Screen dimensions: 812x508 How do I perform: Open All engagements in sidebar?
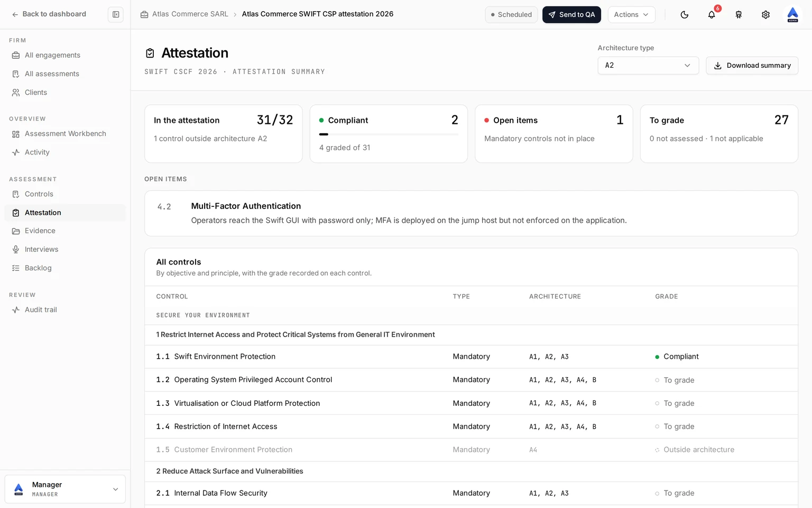pyautogui.click(x=65, y=55)
